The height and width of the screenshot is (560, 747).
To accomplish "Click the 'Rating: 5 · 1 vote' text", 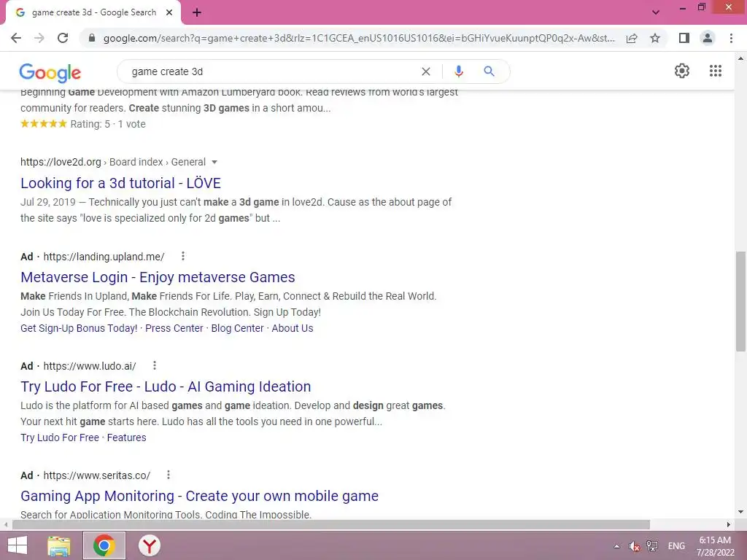I will click(x=108, y=124).
